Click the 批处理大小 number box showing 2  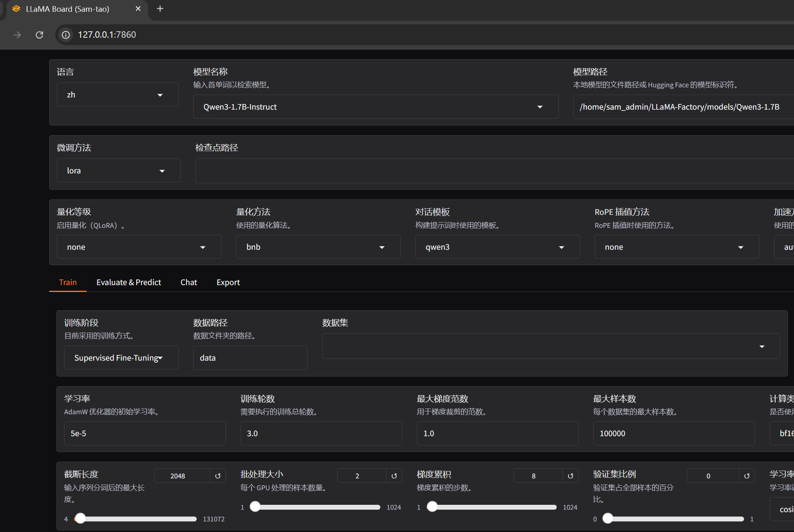point(362,476)
